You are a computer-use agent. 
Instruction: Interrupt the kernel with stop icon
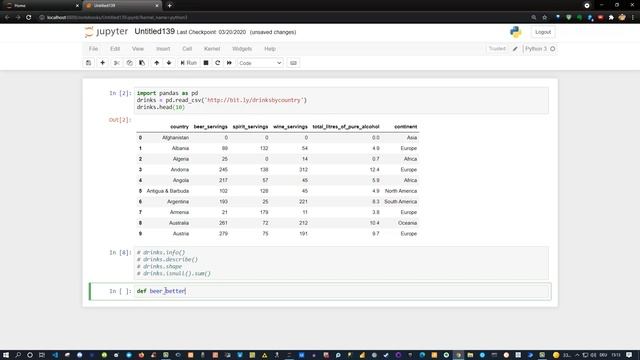point(206,63)
